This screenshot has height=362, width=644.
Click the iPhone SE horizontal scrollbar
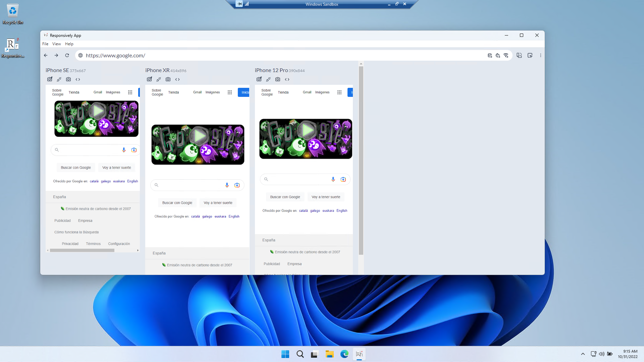pyautogui.click(x=82, y=250)
